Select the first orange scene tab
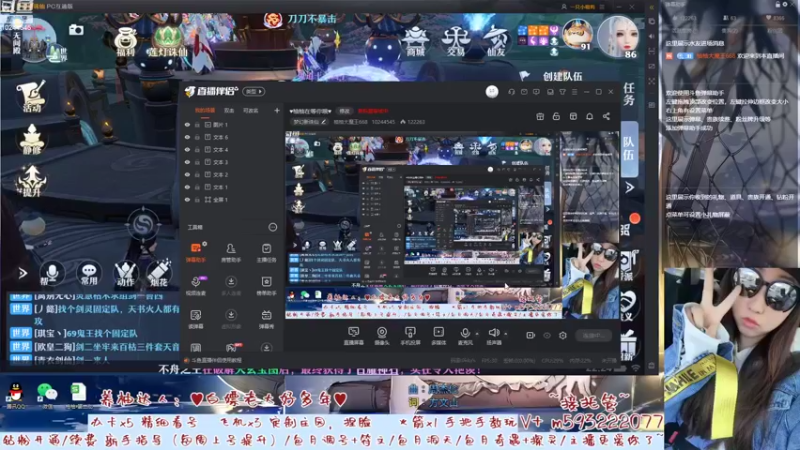This screenshot has height=450, width=800. click(205, 110)
